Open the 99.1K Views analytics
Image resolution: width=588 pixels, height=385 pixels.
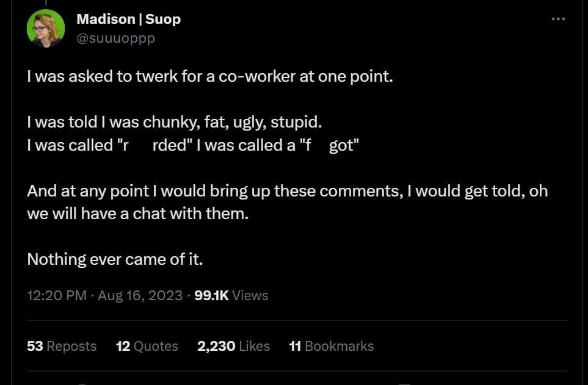pos(231,295)
